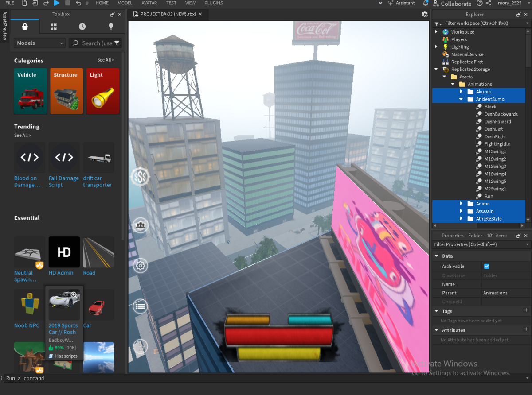
Task: Click the notifications bell icon
Action: [x=425, y=3]
